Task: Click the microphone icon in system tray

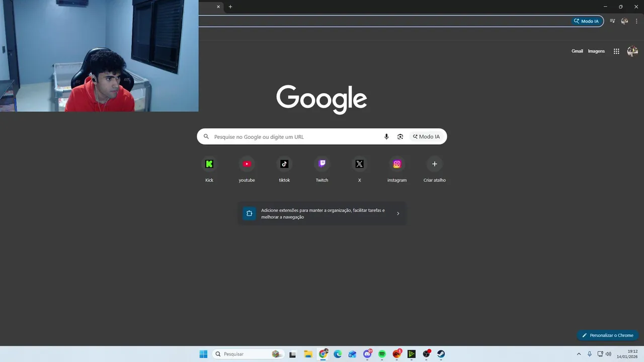Action: (x=590, y=354)
